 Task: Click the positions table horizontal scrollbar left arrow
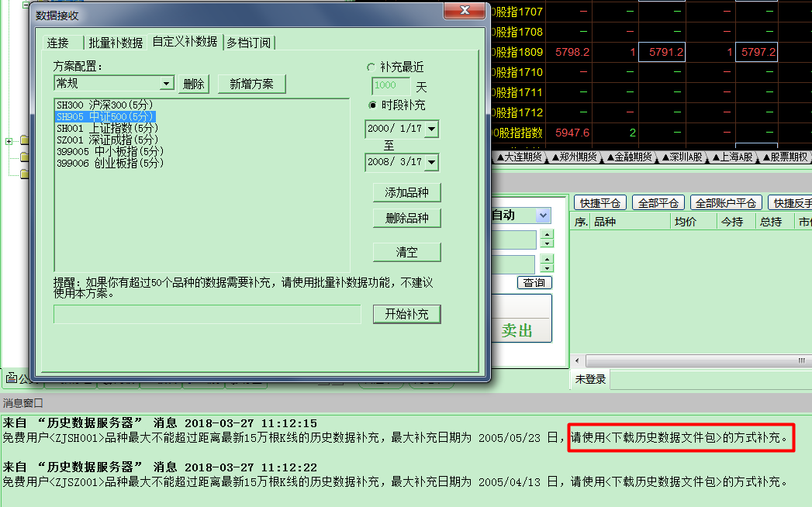pos(578,360)
